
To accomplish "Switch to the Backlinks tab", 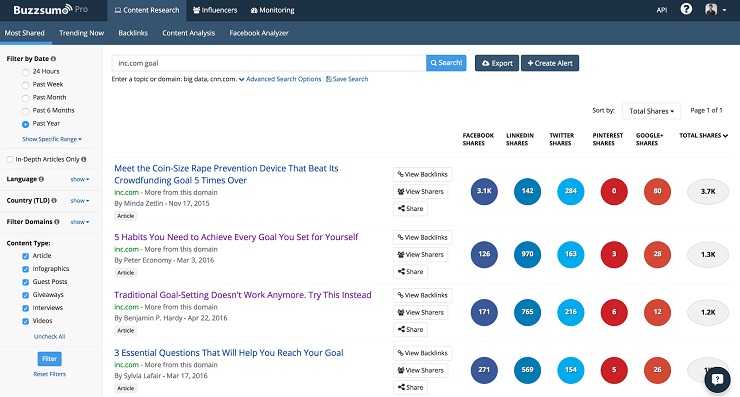I will click(x=133, y=33).
